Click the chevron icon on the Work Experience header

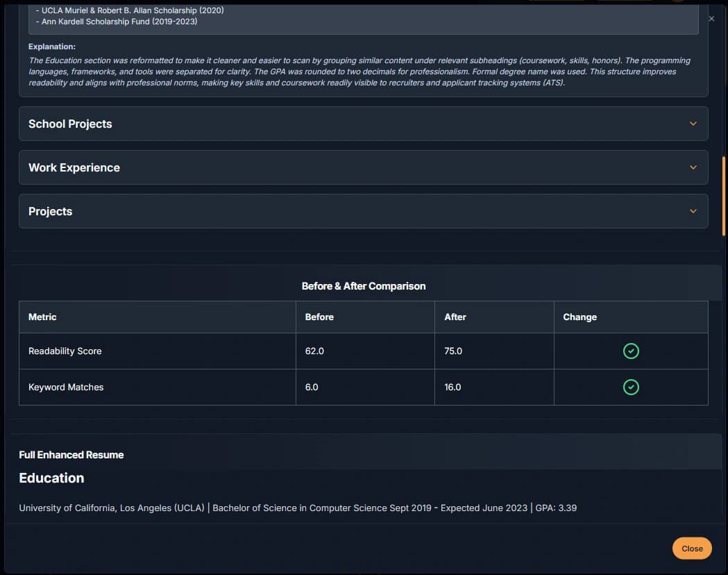click(x=693, y=167)
